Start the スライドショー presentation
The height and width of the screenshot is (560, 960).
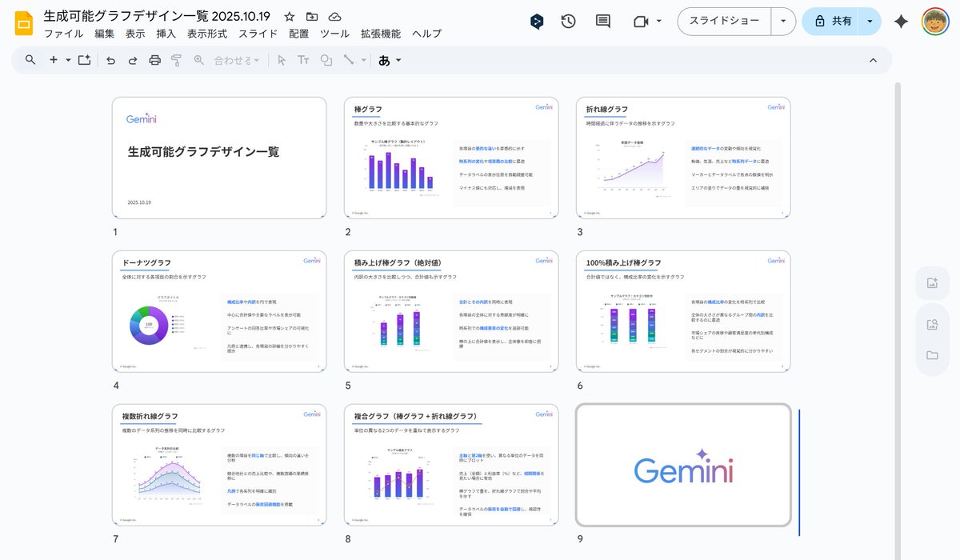click(724, 22)
